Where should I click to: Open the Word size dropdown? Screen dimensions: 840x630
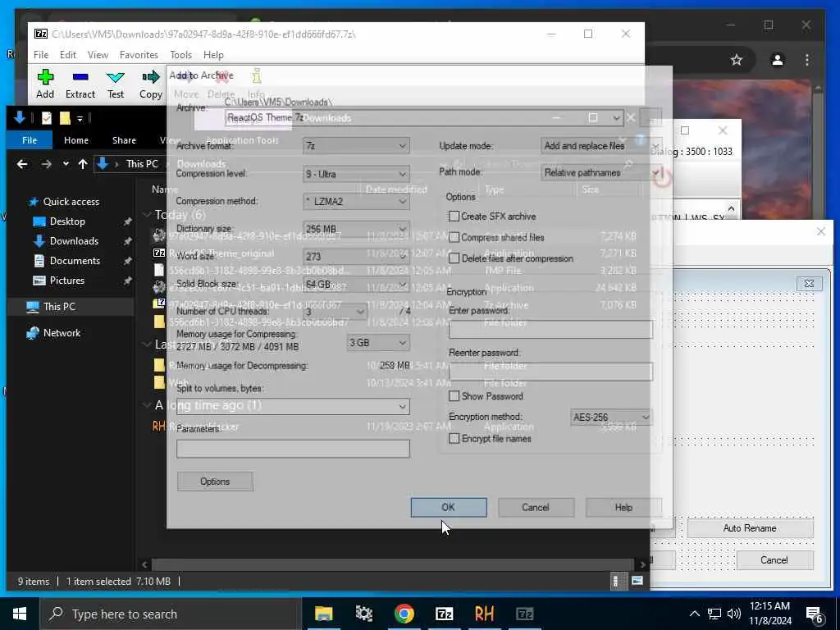[356, 257]
